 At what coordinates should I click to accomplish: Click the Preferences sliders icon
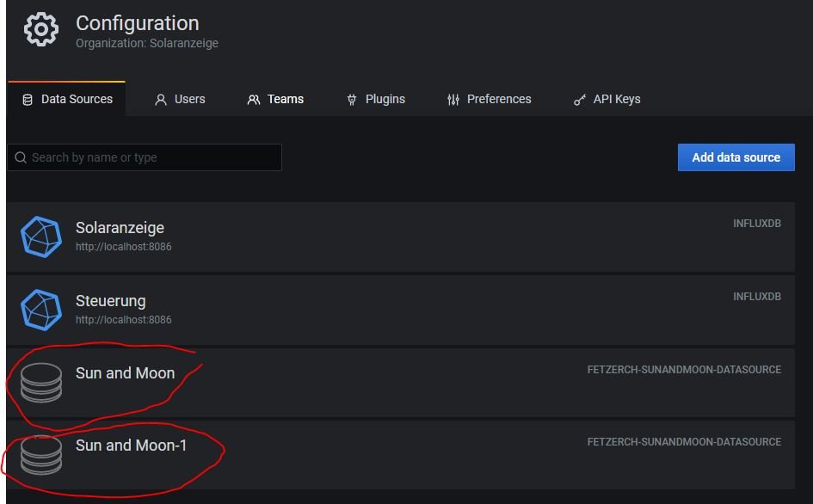click(453, 100)
